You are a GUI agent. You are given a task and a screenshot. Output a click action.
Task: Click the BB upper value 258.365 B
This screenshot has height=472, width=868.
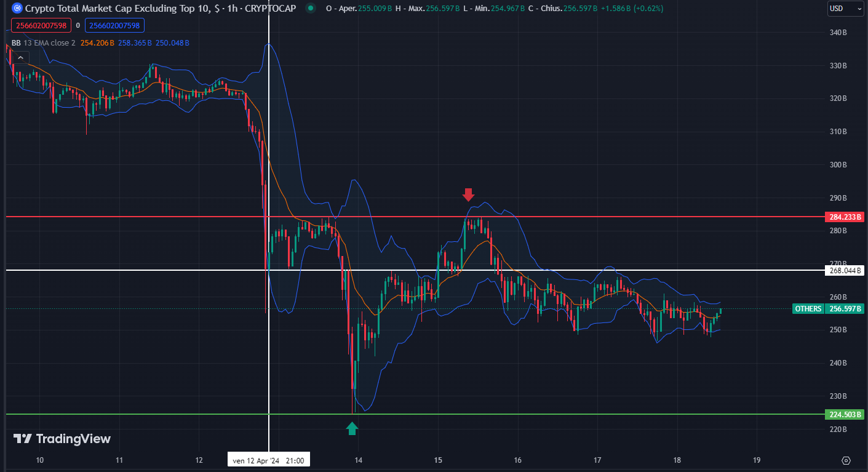tap(134, 43)
